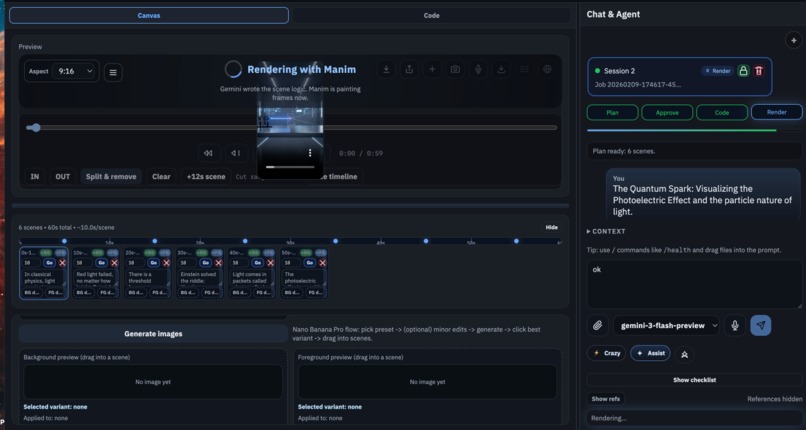Click Generate images

click(153, 334)
